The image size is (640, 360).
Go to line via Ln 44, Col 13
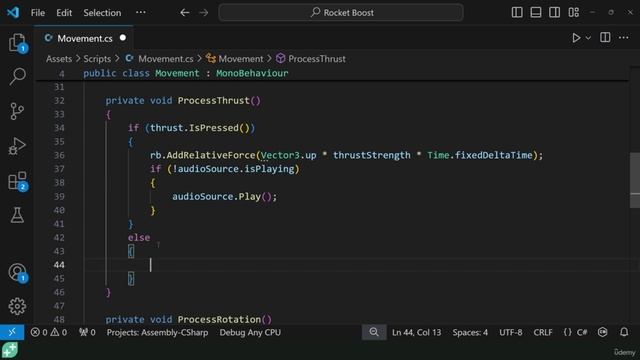[x=416, y=332]
